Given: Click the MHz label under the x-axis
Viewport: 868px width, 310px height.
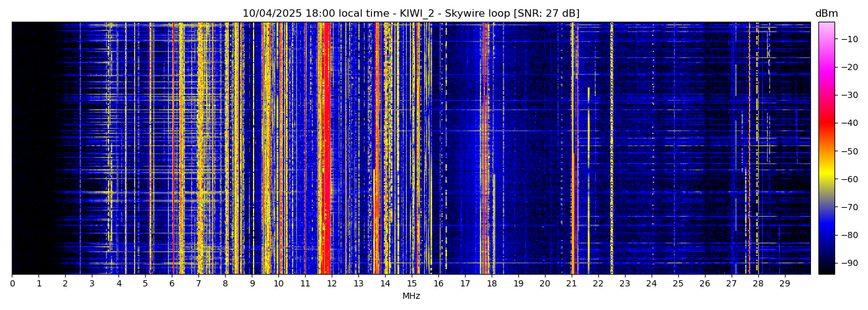Looking at the screenshot, I should [411, 296].
